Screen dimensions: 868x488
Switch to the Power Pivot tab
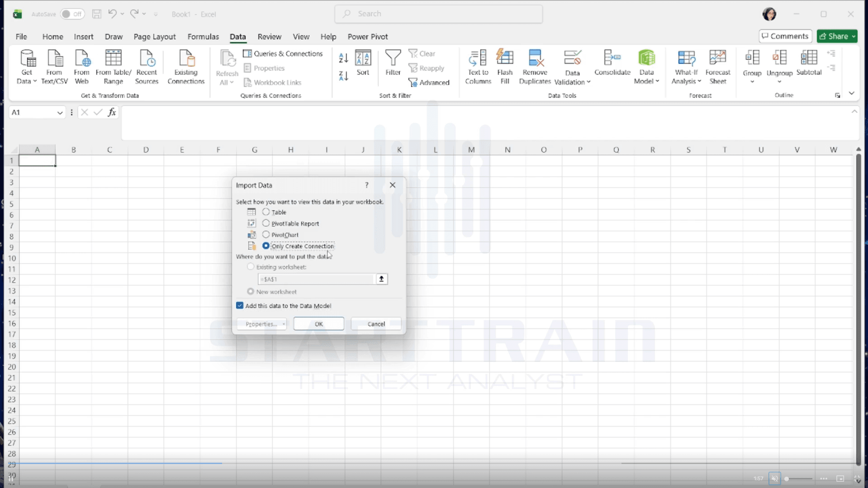[367, 37]
